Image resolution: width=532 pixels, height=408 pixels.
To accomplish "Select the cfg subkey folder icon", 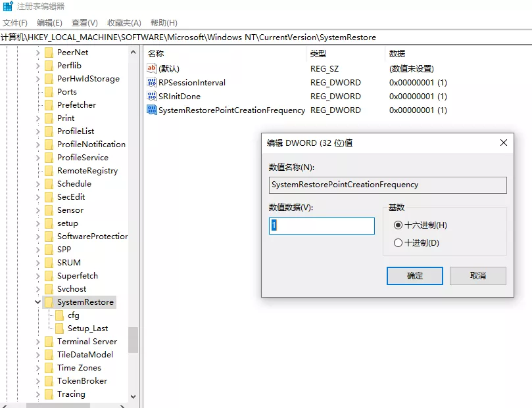I will click(x=60, y=315).
